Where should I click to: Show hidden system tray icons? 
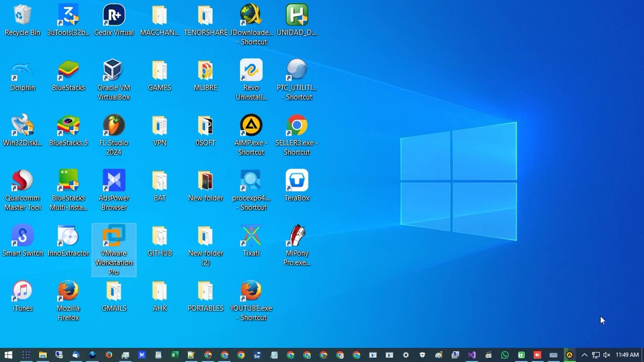(584, 355)
